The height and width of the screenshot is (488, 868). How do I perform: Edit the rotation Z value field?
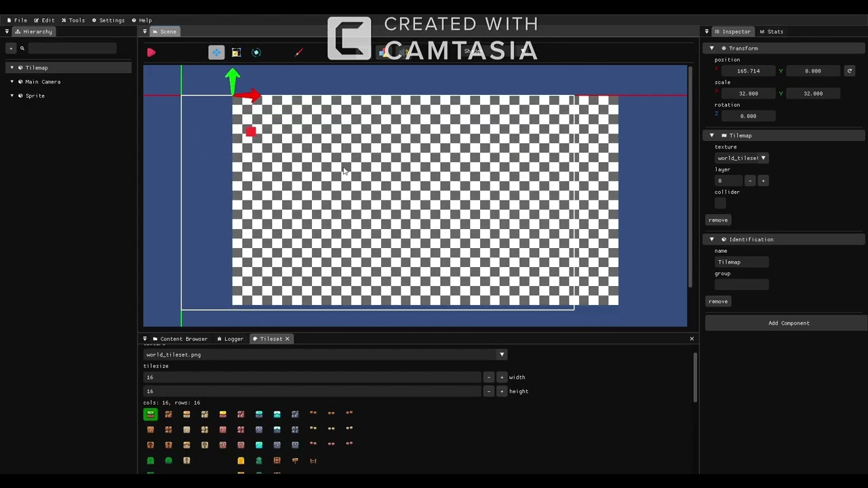(748, 116)
